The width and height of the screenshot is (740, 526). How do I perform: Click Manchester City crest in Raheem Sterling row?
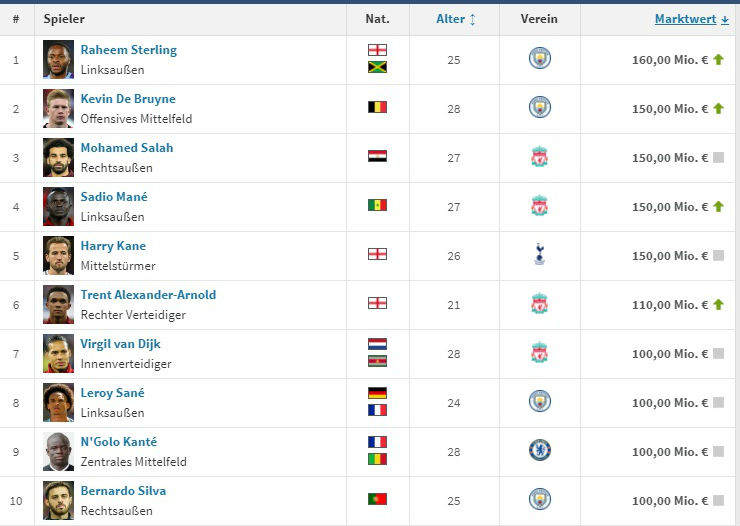point(540,59)
